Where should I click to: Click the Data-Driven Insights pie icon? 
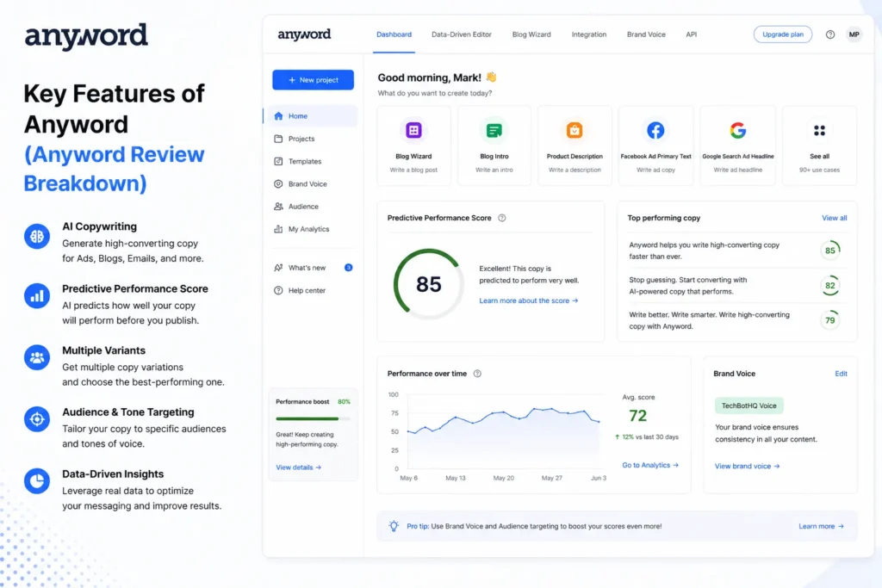[36, 481]
